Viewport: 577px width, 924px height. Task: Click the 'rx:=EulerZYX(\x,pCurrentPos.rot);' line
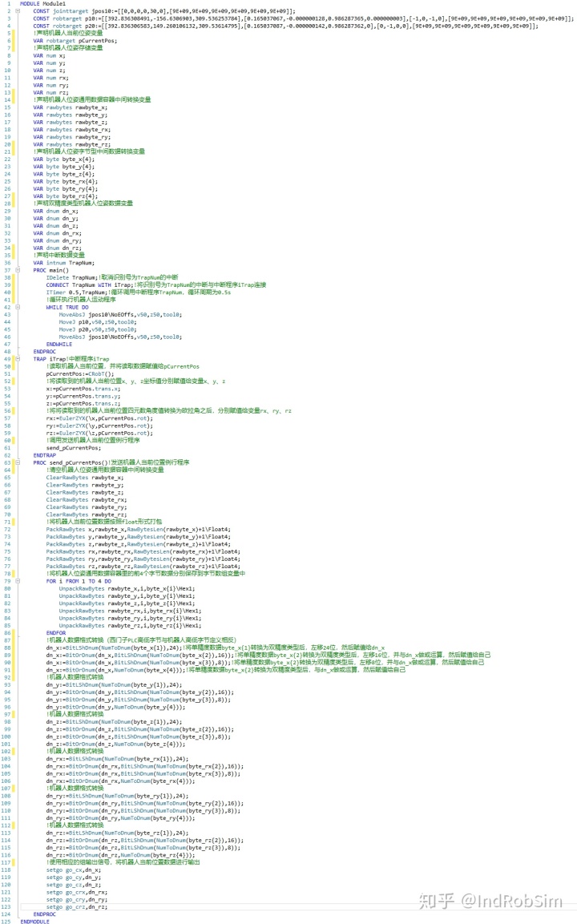pyautogui.click(x=99, y=418)
